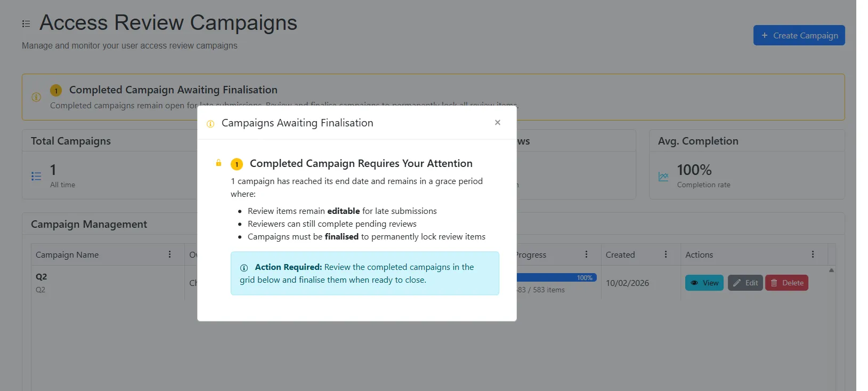Click the lock icon in the dialog
This screenshot has width=868, height=391.
(218, 163)
